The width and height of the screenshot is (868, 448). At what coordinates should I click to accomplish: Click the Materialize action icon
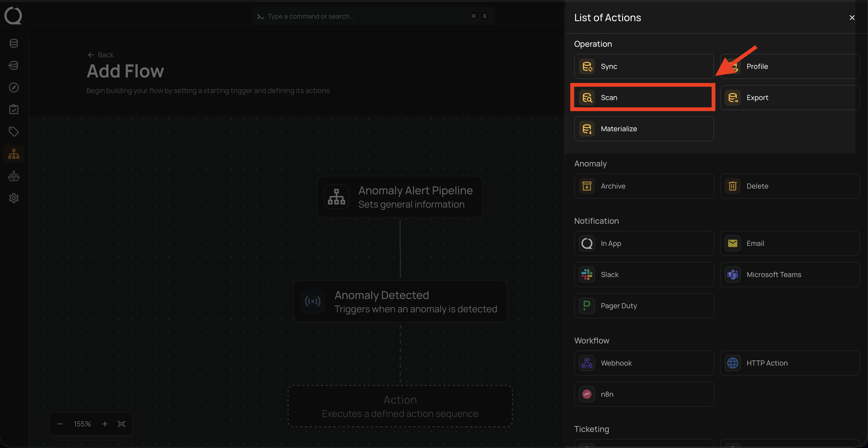tap(587, 129)
